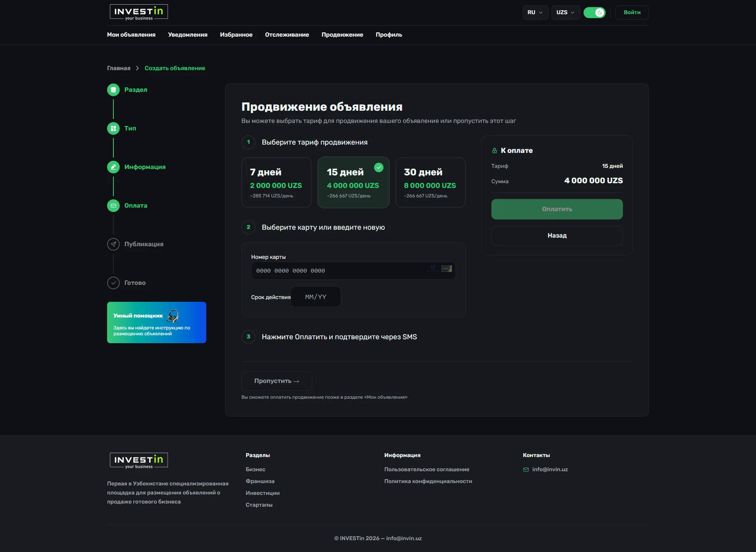Open Отслеживание menu item
This screenshot has width=756, height=552.
pyautogui.click(x=287, y=35)
